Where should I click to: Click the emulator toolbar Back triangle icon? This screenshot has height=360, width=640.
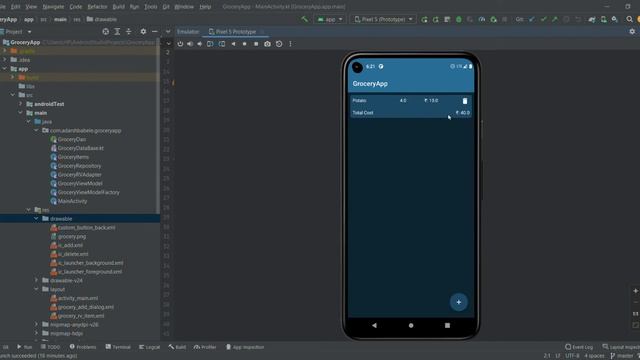pyautogui.click(x=233, y=44)
